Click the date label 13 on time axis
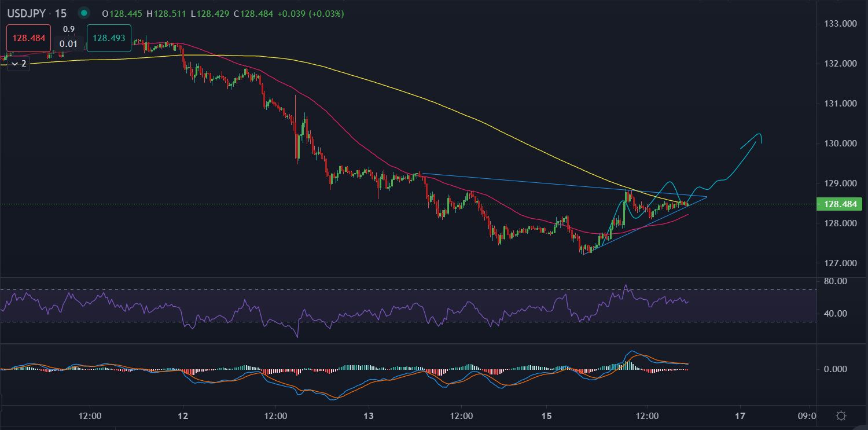Screen dimensions: 868x430 [369, 416]
